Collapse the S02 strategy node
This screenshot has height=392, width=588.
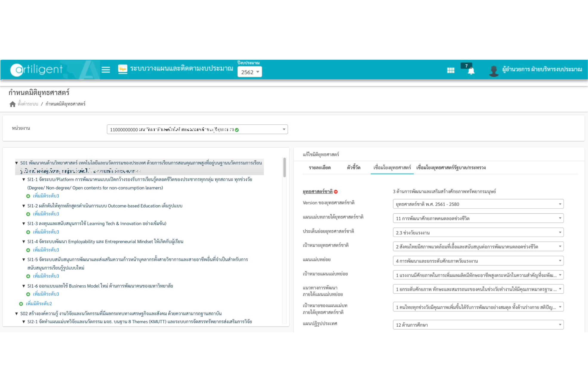click(17, 314)
